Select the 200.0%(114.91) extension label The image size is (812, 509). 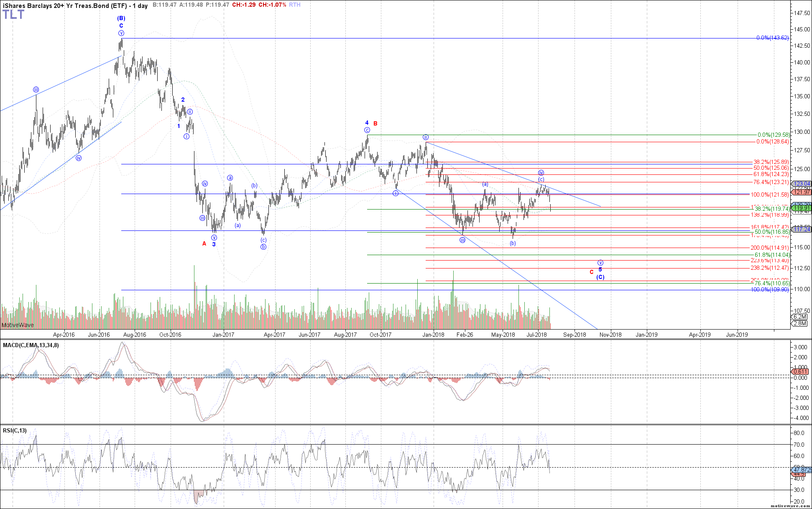770,248
